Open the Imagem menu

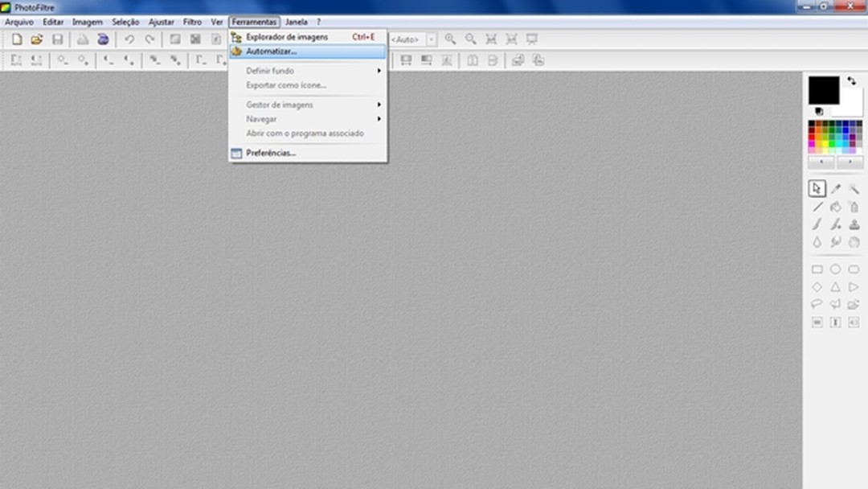[86, 22]
